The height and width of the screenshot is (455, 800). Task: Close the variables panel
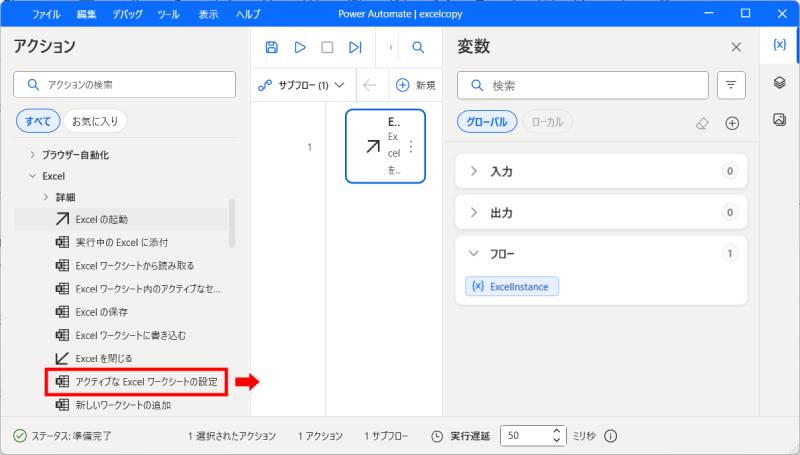(736, 47)
